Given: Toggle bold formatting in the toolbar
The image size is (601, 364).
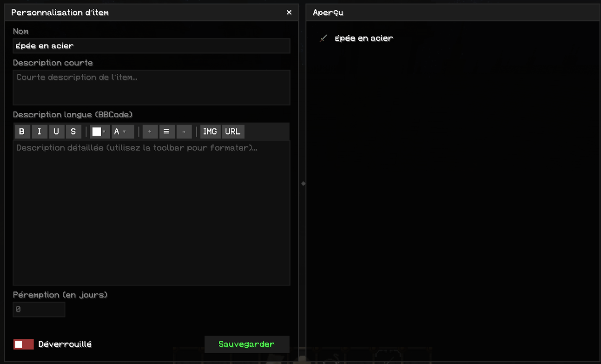Looking at the screenshot, I should 22,132.
